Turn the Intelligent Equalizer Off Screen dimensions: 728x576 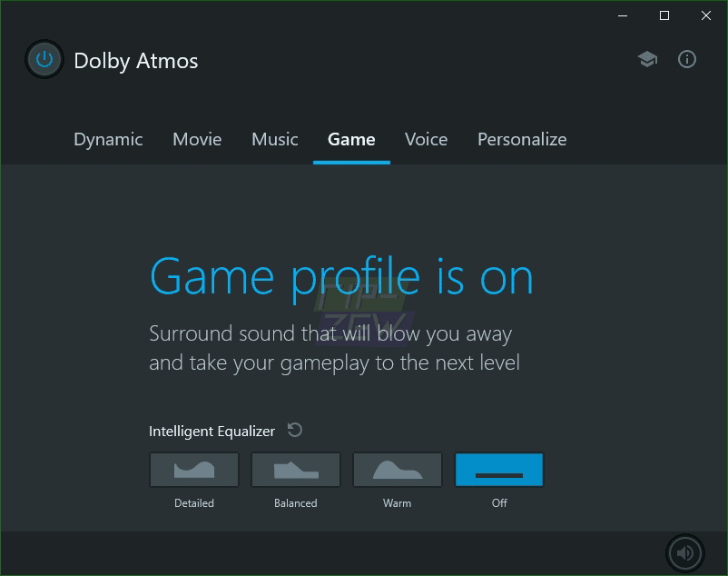pyautogui.click(x=498, y=469)
